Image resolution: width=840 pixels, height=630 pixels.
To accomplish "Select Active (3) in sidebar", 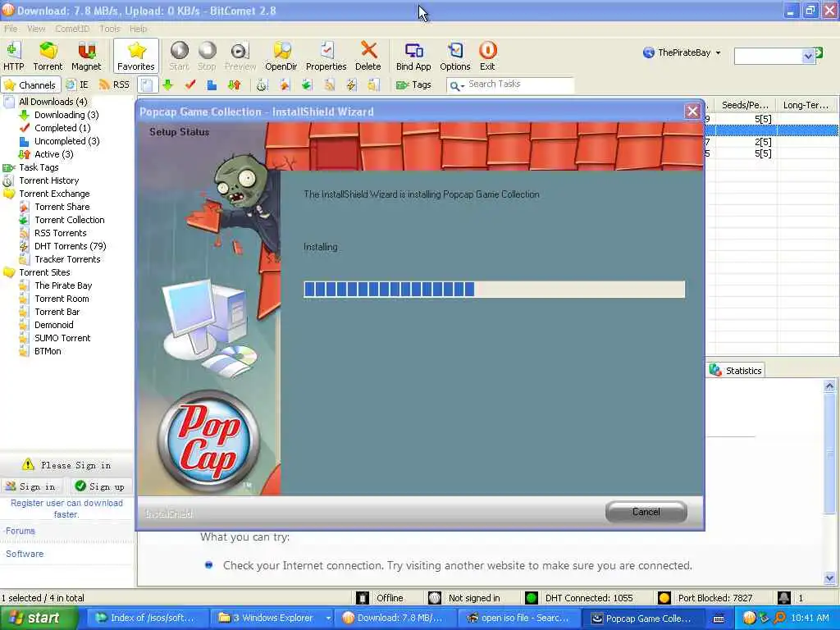I will [x=53, y=154].
